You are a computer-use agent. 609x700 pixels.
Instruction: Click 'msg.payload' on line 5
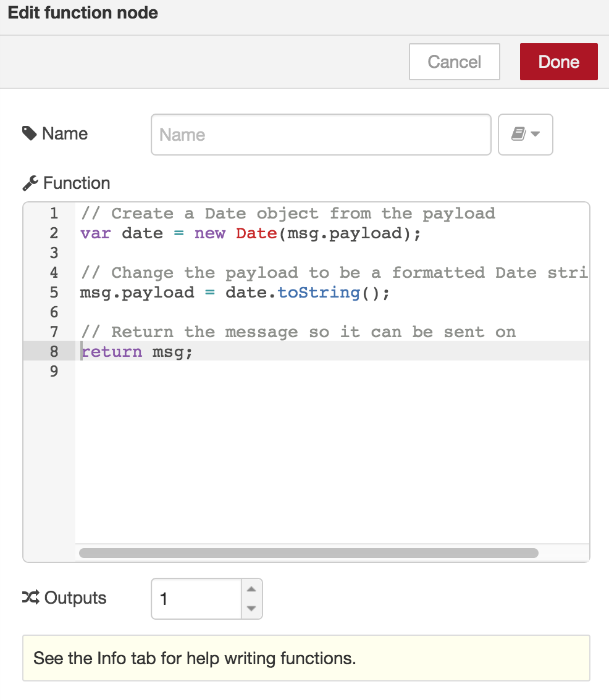tap(137, 293)
